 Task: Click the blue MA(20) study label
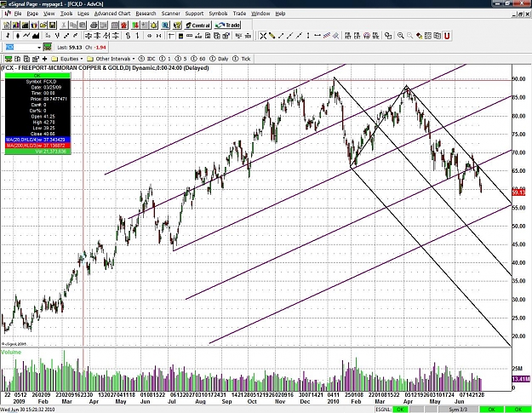[37, 140]
